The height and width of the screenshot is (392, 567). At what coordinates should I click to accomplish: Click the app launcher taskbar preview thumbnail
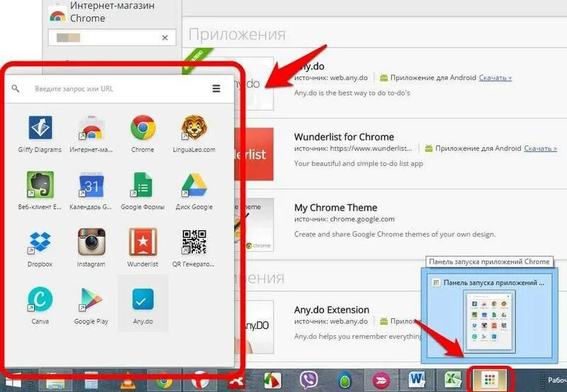pos(489,321)
